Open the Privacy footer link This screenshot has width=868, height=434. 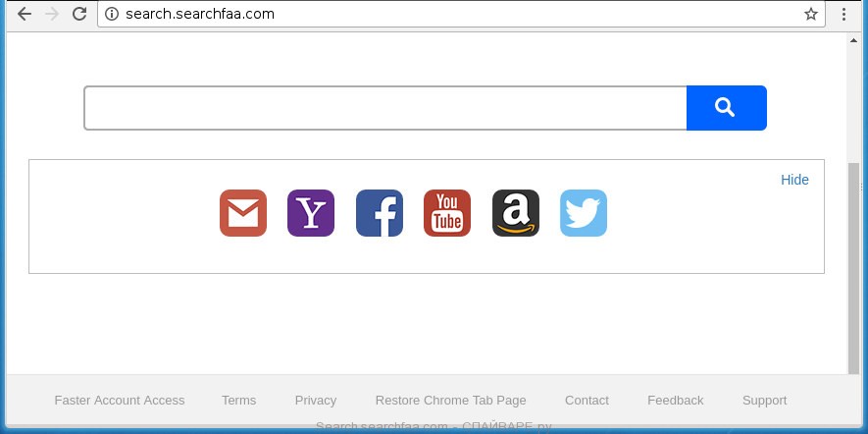(x=316, y=401)
